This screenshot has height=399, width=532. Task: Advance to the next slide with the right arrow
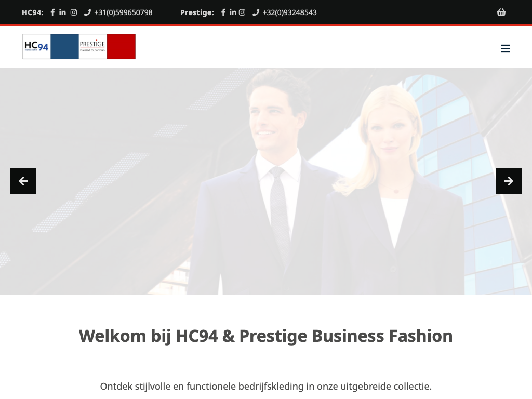509,181
